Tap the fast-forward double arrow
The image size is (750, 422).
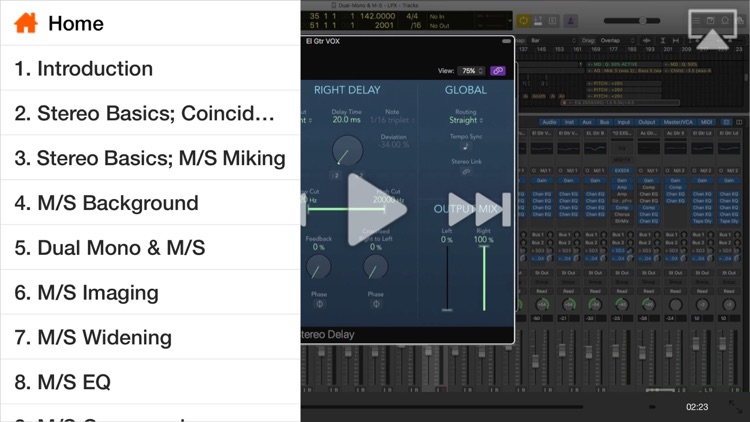pyautogui.click(x=478, y=209)
